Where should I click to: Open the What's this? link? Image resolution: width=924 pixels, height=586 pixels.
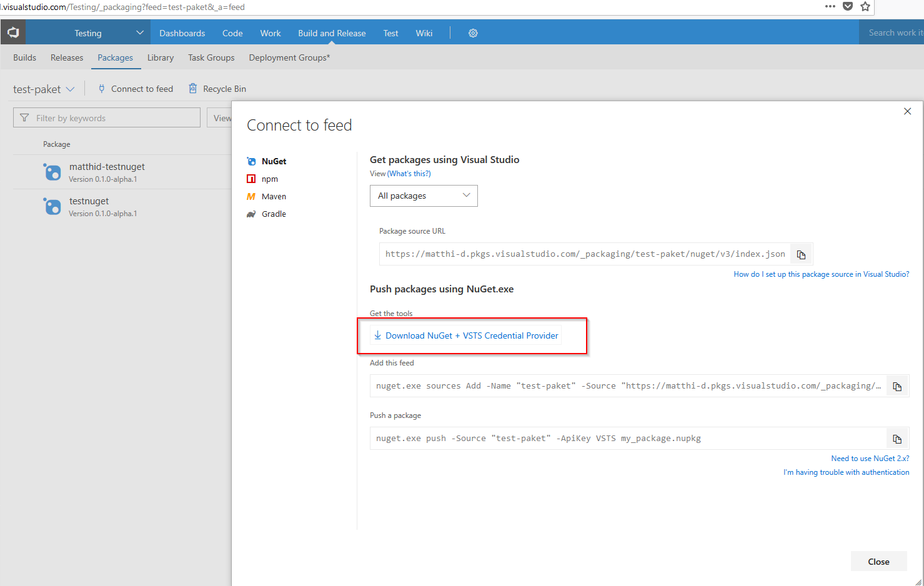[x=409, y=174]
